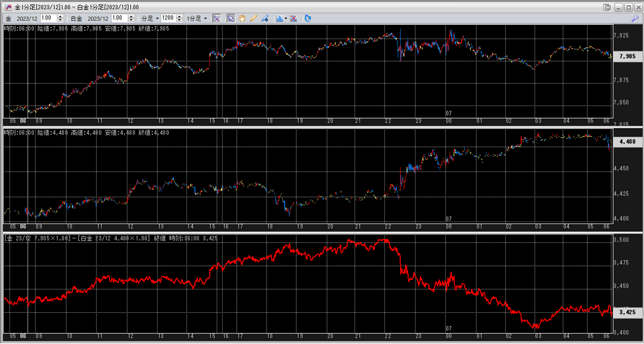Image resolution: width=644 pixels, height=344 pixels.
Task: Choose the pencil drawing tool
Action: (x=253, y=18)
